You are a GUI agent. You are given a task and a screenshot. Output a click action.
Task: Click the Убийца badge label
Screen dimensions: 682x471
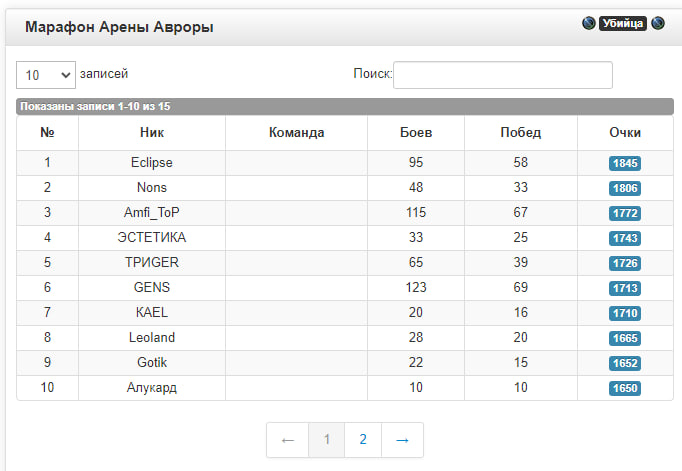coord(623,23)
